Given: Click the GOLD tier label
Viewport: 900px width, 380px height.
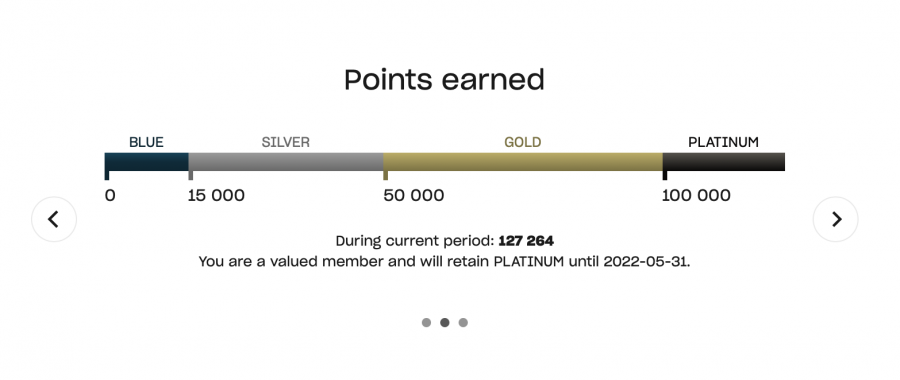Looking at the screenshot, I should pyautogui.click(x=523, y=142).
